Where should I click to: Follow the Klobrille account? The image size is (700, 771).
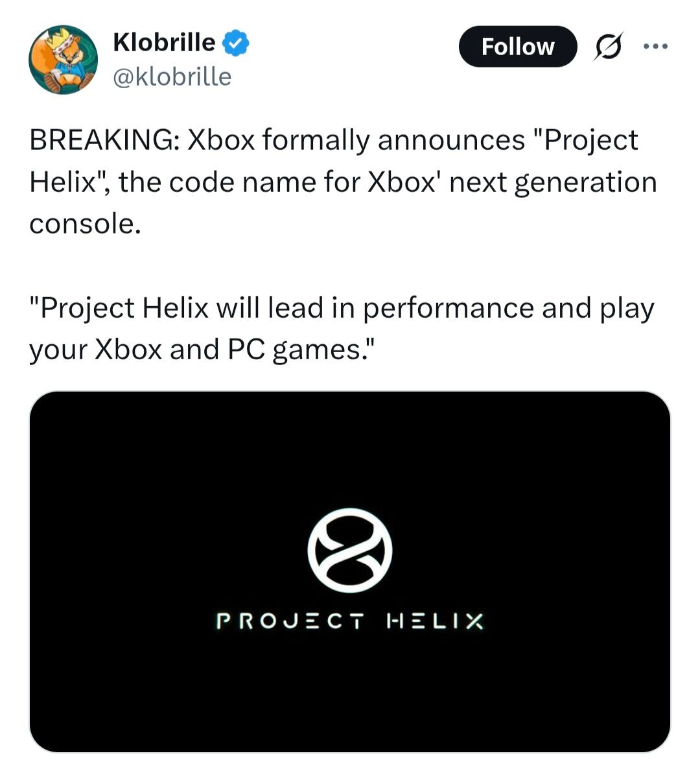coord(517,47)
